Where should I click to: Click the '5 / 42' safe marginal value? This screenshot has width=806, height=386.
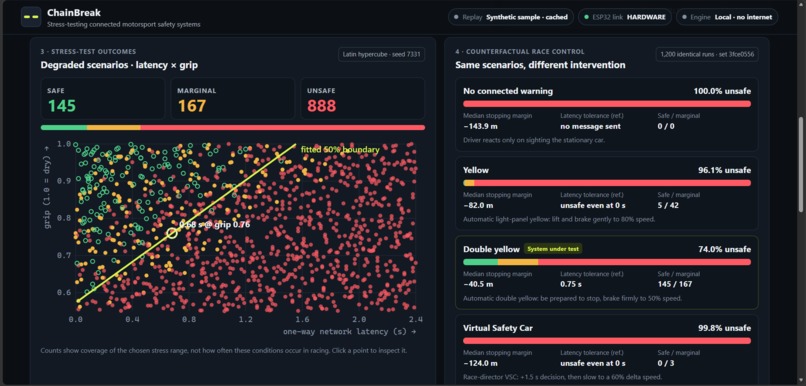(669, 205)
